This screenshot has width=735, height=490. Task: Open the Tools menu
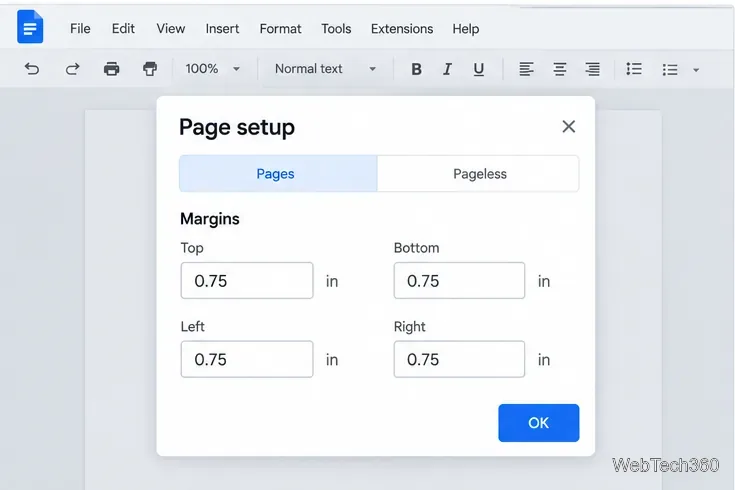click(336, 29)
